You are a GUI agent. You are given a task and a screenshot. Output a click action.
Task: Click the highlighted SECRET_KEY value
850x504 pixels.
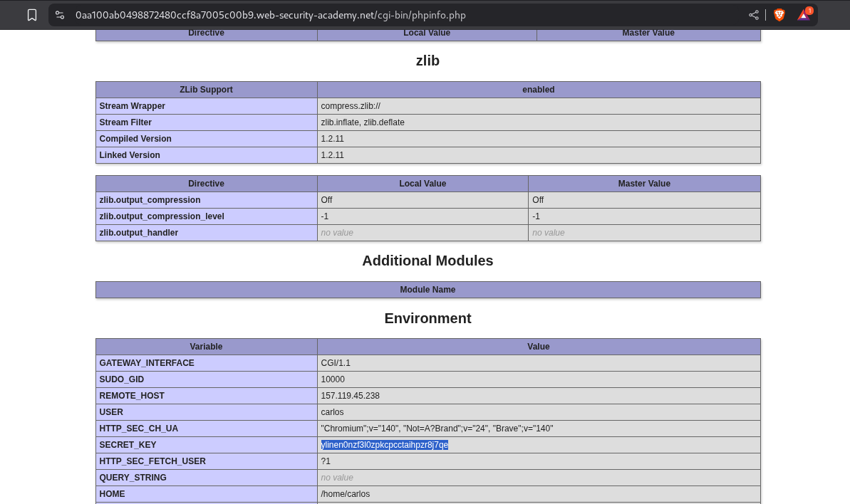click(385, 445)
